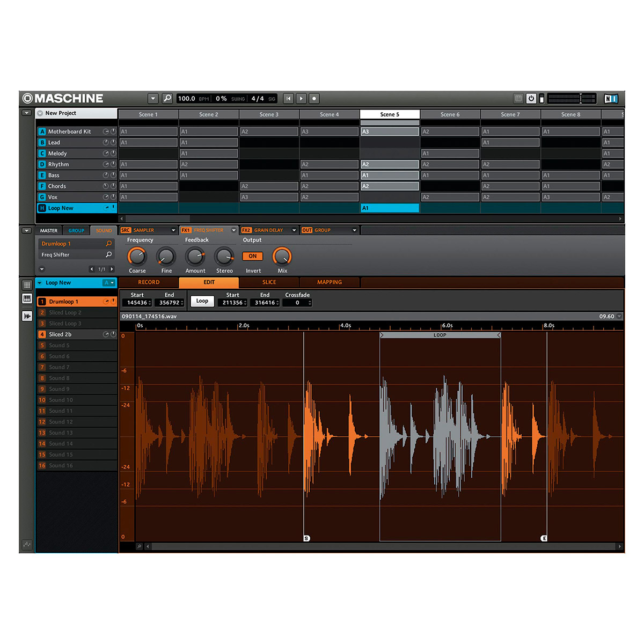
Task: Open the browser search magnifier icon
Action: click(x=167, y=98)
